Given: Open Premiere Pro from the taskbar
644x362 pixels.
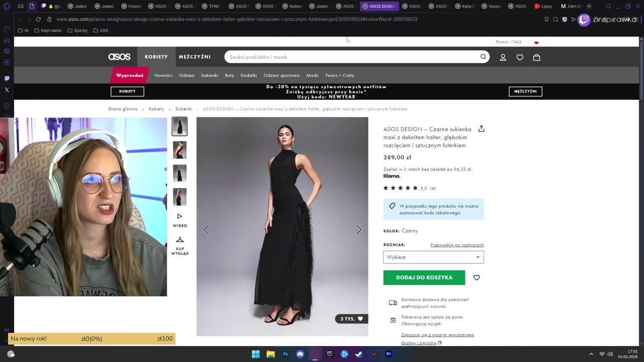Looking at the screenshot, I should [388, 354].
